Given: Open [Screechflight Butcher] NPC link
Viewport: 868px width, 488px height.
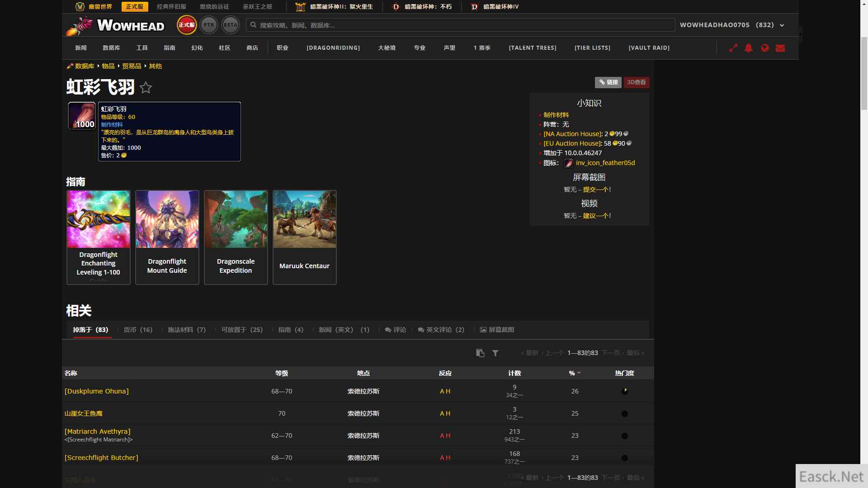Looking at the screenshot, I should tap(101, 458).
